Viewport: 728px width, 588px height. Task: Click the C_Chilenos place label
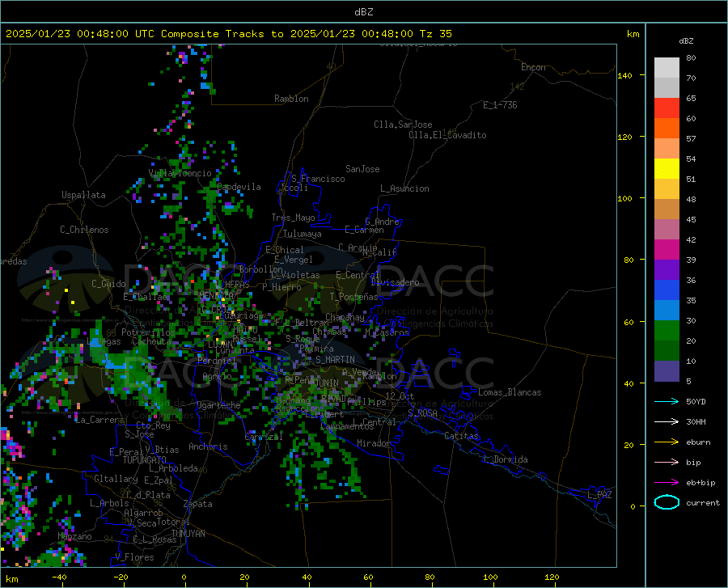pyautogui.click(x=84, y=230)
